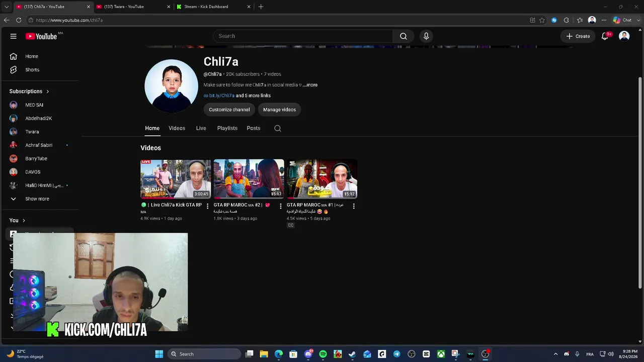The image size is (644, 362).
Task: Open options for GTA RP MAROC #1 video
Action: 354,206
